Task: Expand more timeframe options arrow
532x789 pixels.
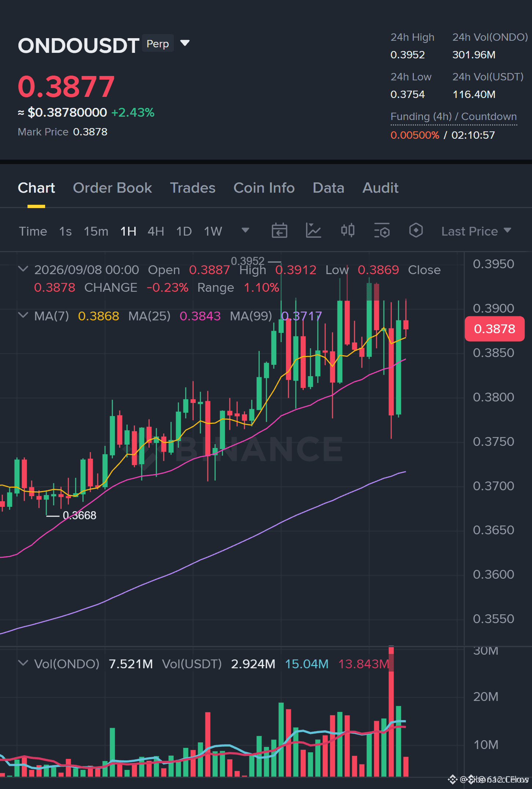Action: pos(245,230)
